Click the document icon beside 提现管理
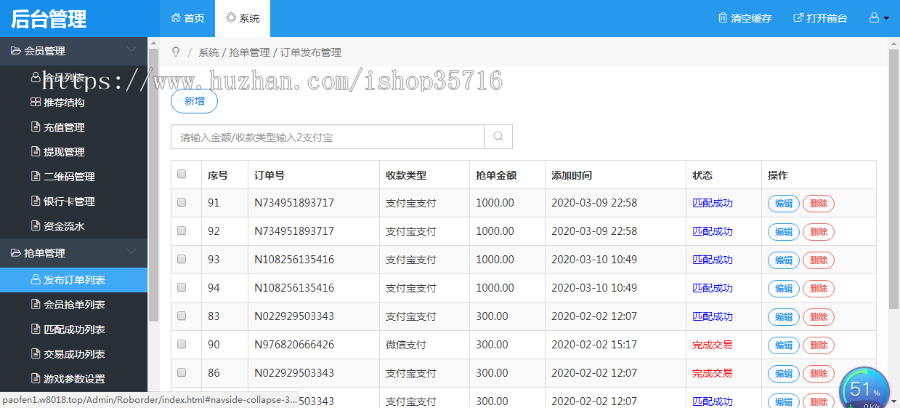The image size is (900, 408). [x=35, y=151]
